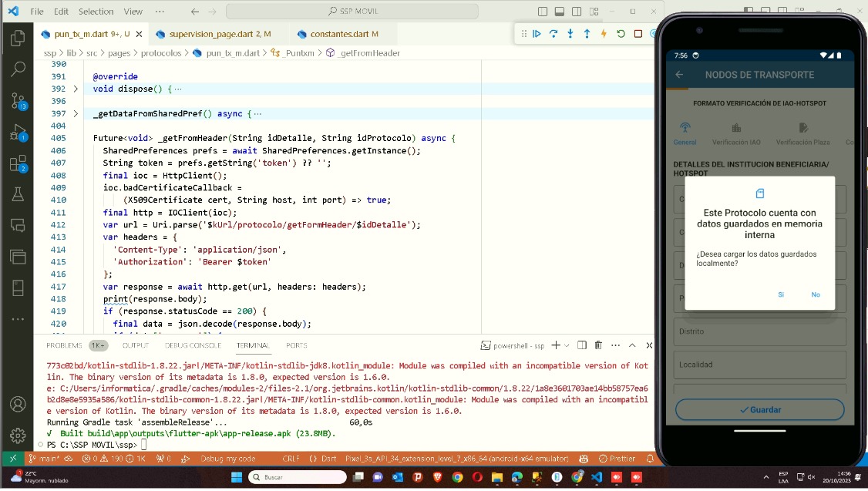Toggle the secondary side bar layout button

(x=577, y=12)
